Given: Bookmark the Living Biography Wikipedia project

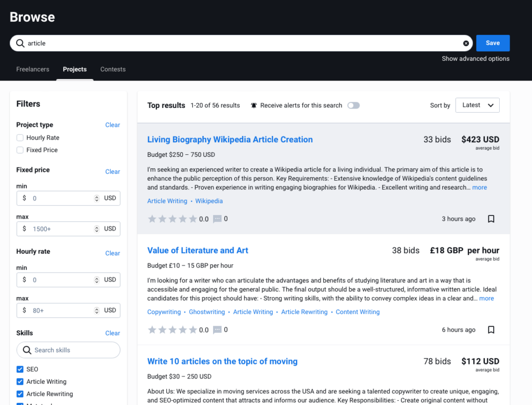Looking at the screenshot, I should coord(491,219).
